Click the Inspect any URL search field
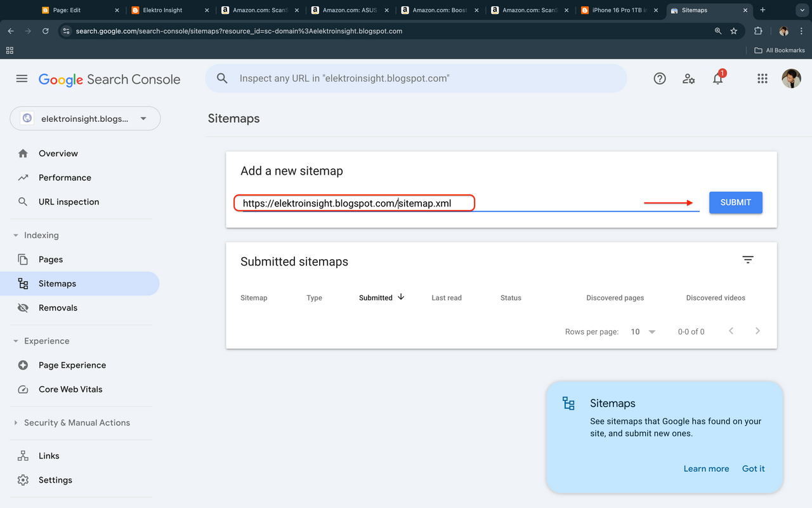The height and width of the screenshot is (508, 812). tap(416, 79)
